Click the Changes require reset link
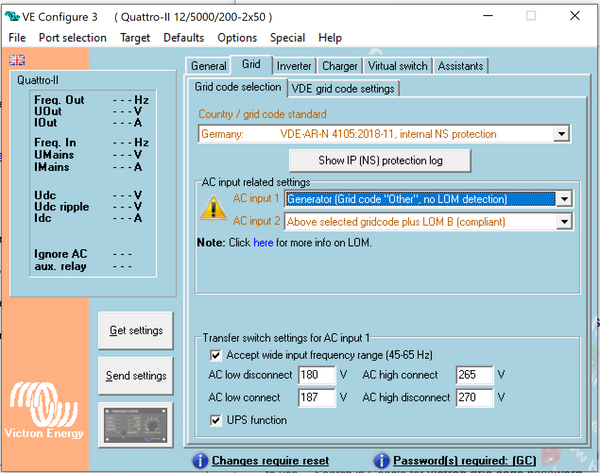The height and width of the screenshot is (473, 600). (270, 460)
